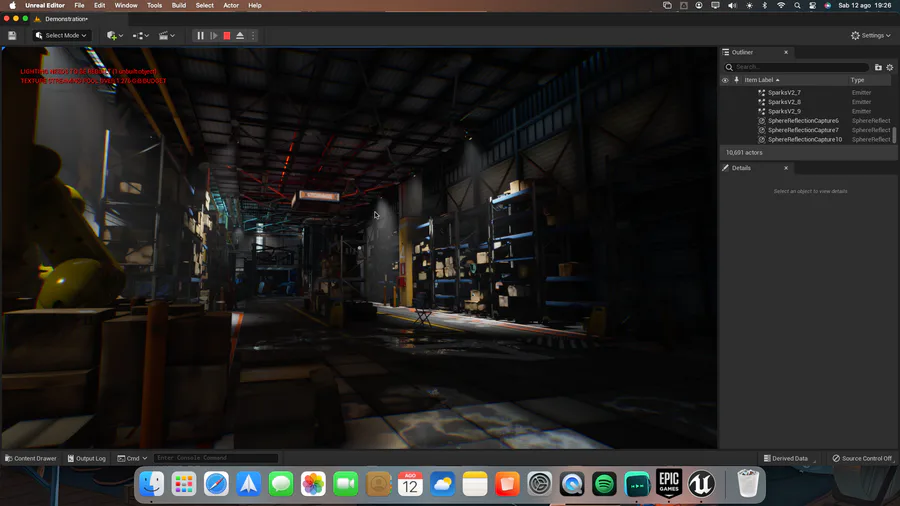Open the Build menu
The height and width of the screenshot is (506, 900).
pyautogui.click(x=179, y=5)
